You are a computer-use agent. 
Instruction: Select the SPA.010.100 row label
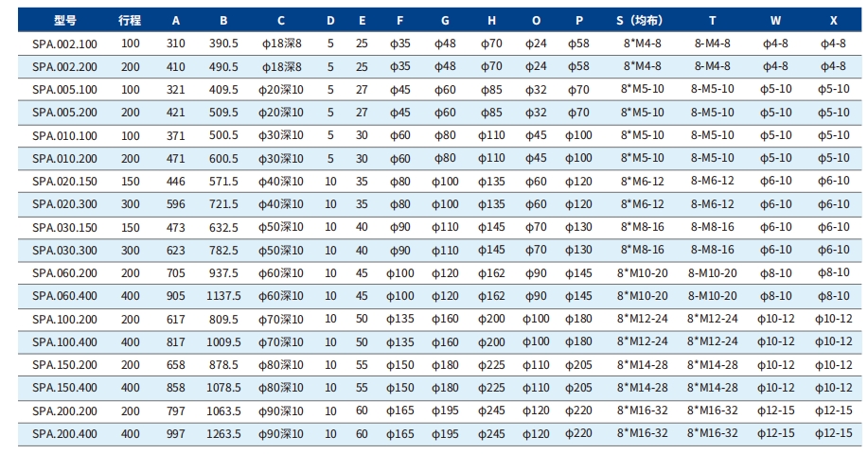click(x=64, y=135)
